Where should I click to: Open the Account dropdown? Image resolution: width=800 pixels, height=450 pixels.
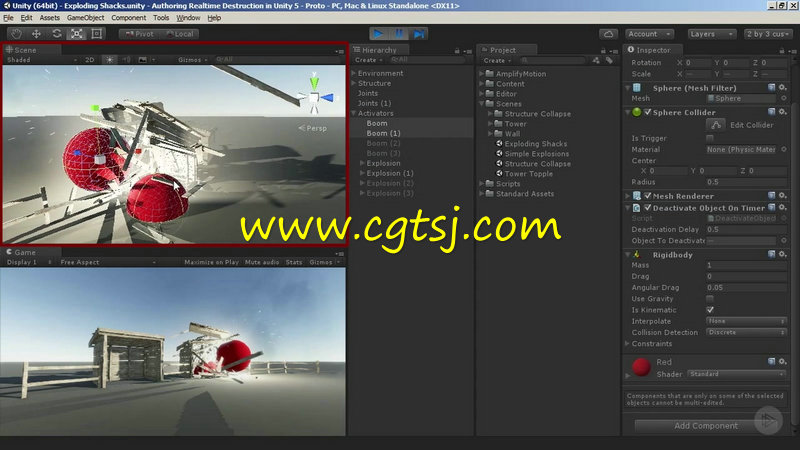tap(649, 34)
